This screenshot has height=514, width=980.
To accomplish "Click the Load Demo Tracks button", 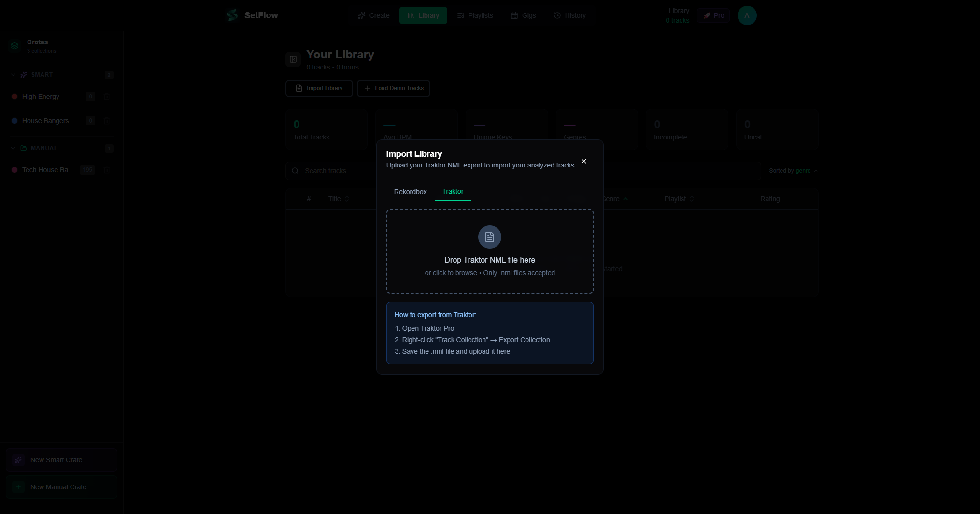I will click(393, 88).
